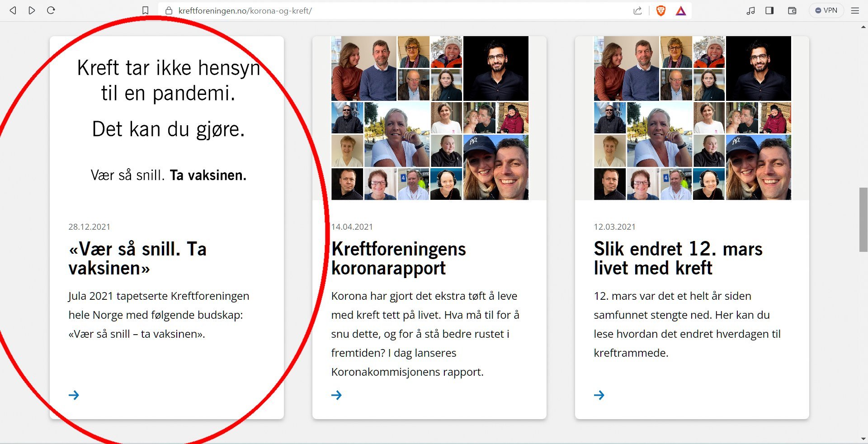Click photo collage on Slik endret 12. mars card

click(692, 118)
